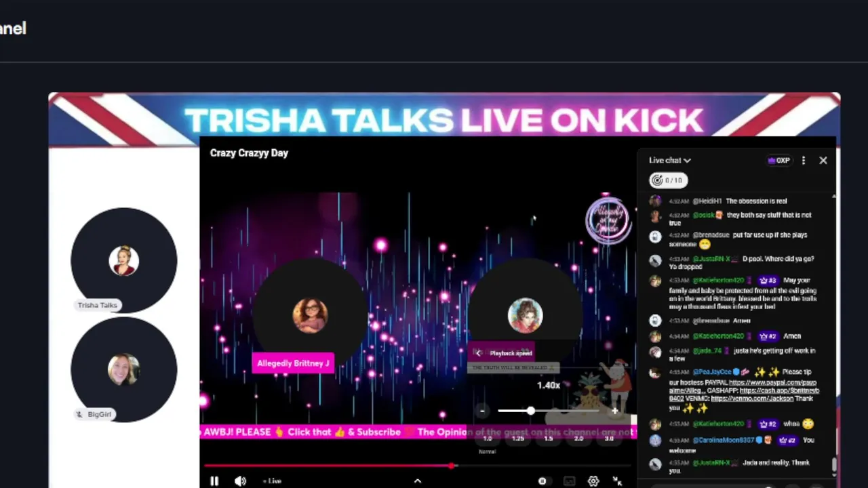
Task: Open the Live chat dropdown
Action: pos(669,161)
